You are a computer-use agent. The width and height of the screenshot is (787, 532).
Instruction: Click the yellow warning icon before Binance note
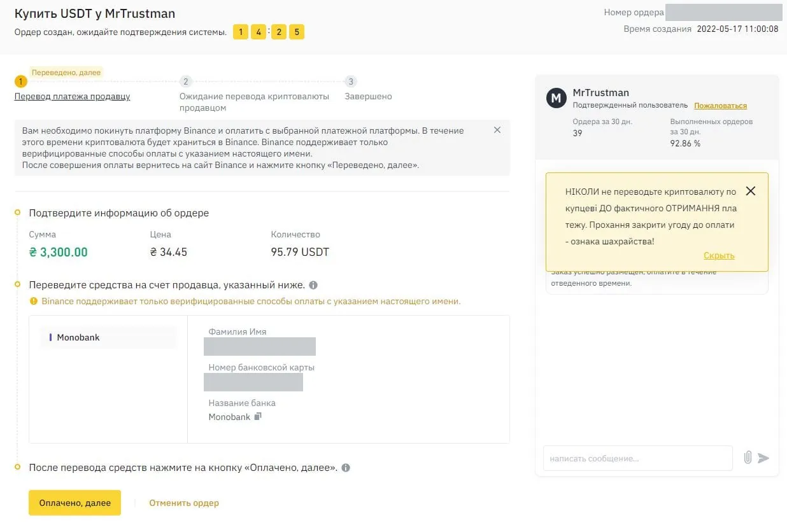(34, 301)
